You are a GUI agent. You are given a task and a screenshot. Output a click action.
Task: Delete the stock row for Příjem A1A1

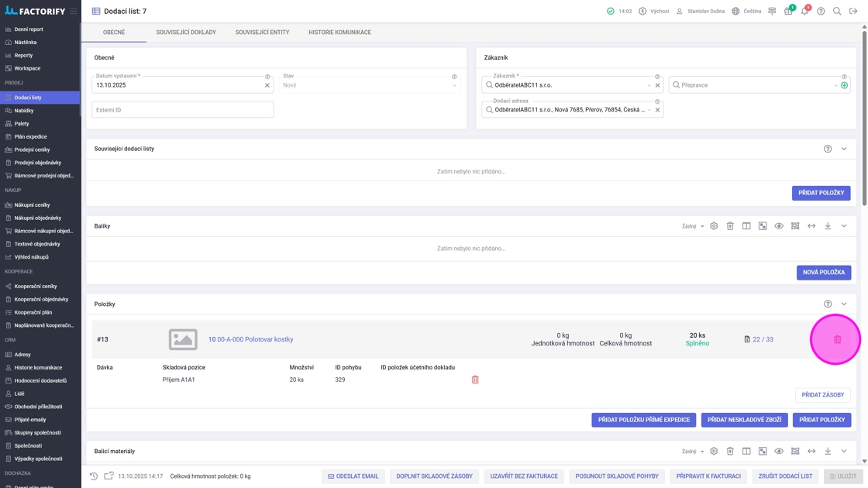[475, 380]
